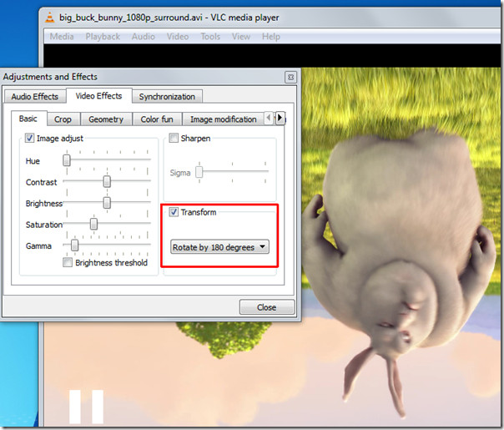Close the Adjustments and Effects dialog via X

[291, 77]
